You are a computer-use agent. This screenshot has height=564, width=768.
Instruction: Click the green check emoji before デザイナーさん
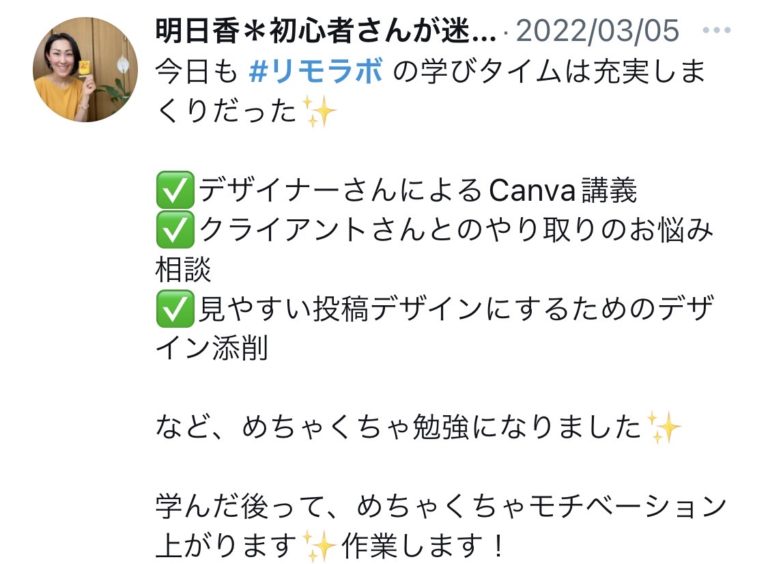[174, 189]
